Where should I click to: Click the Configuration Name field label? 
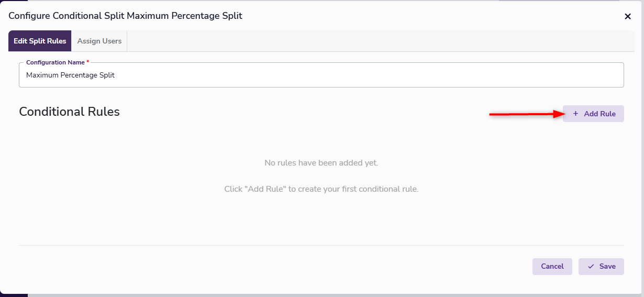(x=55, y=62)
